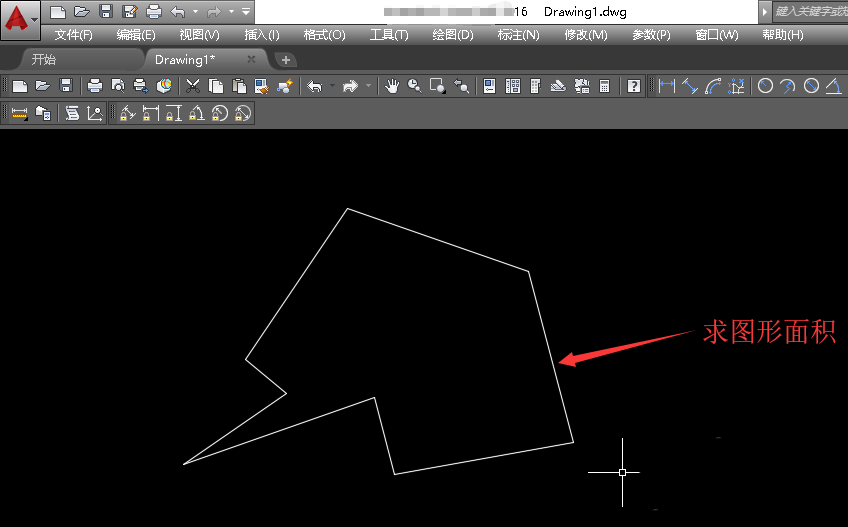
Task: Open the AutoCAD application menu button
Action: (x=21, y=20)
